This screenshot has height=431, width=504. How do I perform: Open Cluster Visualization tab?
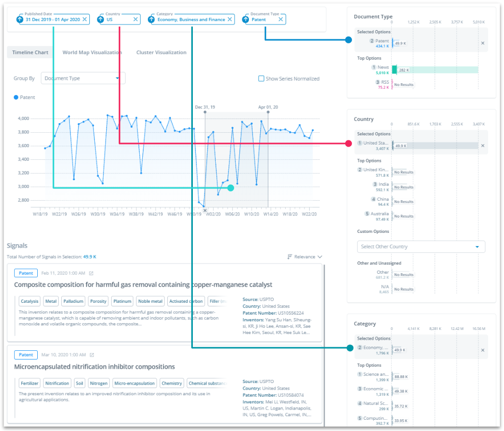tap(161, 52)
